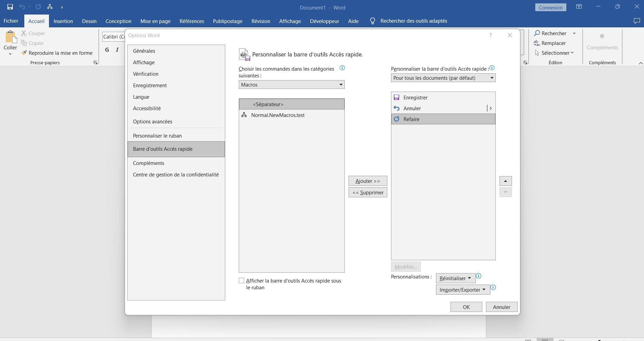The image size is (644, 341).
Task: Select Accessibilité in options sidebar
Action: (x=176, y=108)
